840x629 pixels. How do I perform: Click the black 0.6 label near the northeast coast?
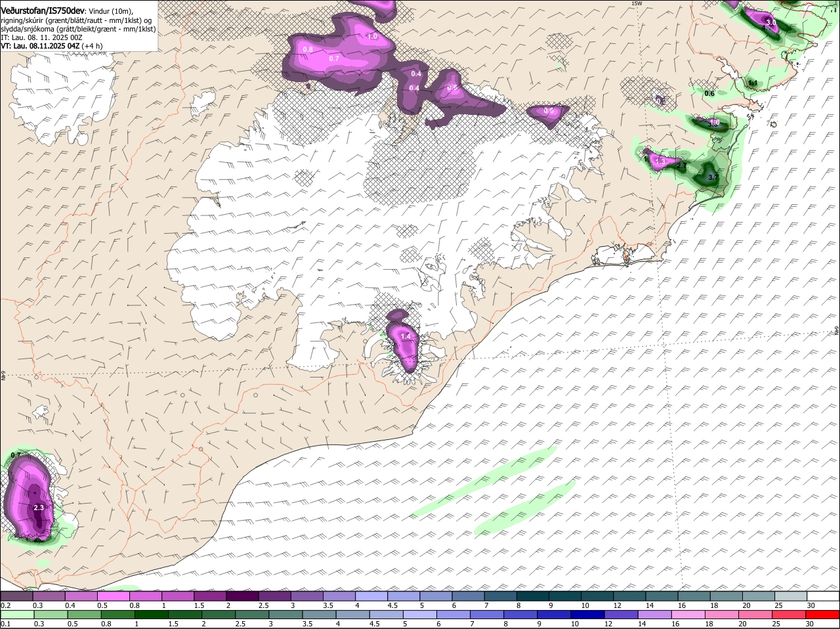tap(709, 93)
